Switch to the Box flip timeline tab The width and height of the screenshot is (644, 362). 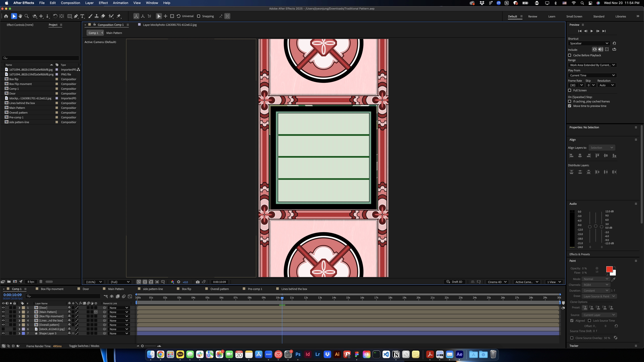click(186, 289)
